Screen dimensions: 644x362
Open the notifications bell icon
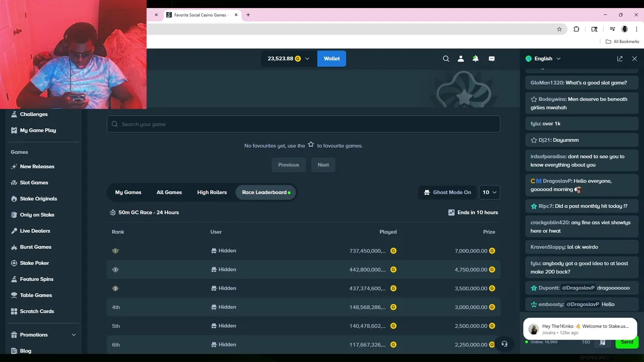475,59
